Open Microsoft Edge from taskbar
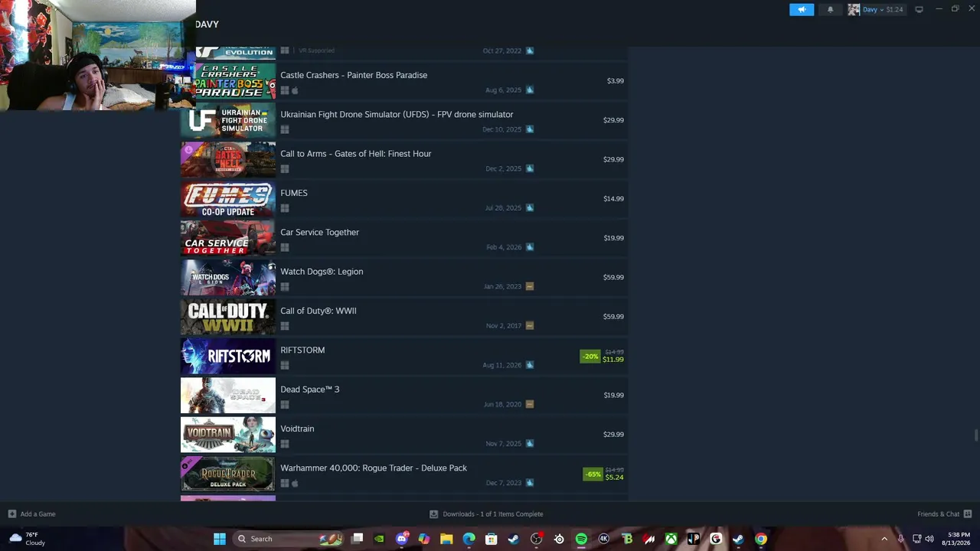Screen dimensions: 980x551 (x=469, y=539)
